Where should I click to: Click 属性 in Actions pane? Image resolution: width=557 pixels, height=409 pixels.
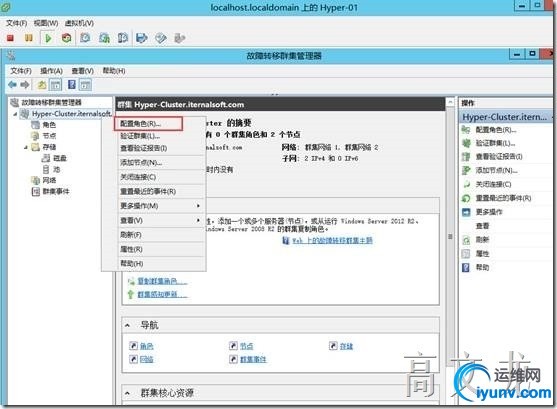(x=482, y=254)
